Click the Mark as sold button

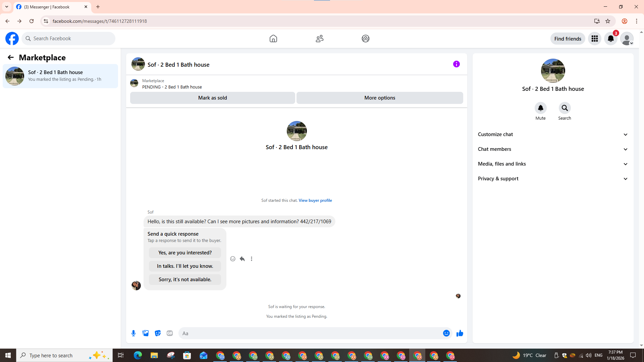212,98
